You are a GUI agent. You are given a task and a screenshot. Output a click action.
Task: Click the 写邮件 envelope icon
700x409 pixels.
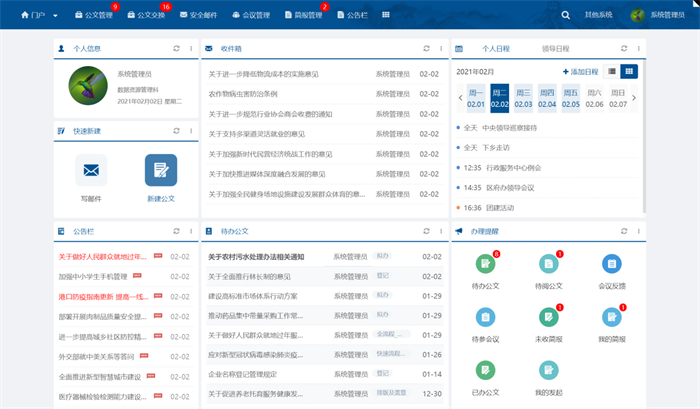[91, 171]
